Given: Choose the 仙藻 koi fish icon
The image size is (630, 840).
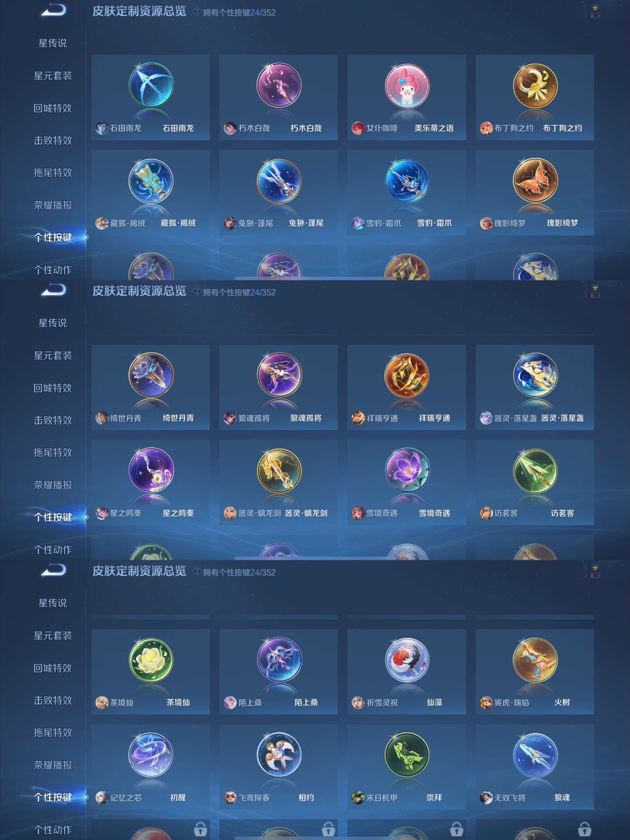Looking at the screenshot, I should tap(407, 660).
